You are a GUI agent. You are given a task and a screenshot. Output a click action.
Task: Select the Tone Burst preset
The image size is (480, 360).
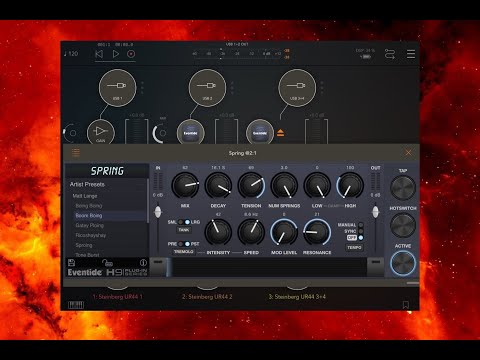tap(87, 255)
